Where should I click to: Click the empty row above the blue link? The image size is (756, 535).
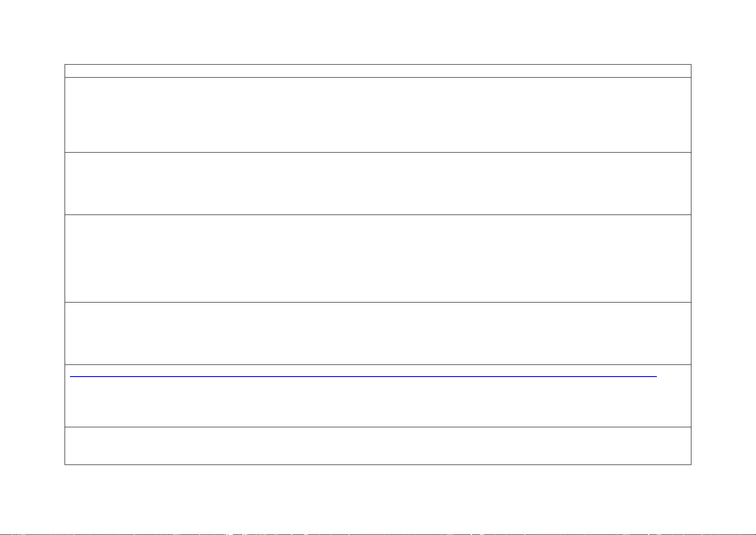[378, 333]
